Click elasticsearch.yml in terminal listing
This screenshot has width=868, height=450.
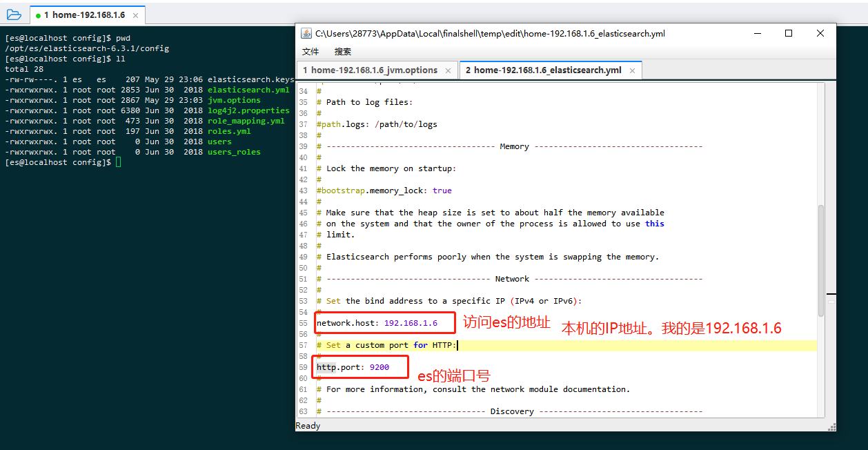248,90
